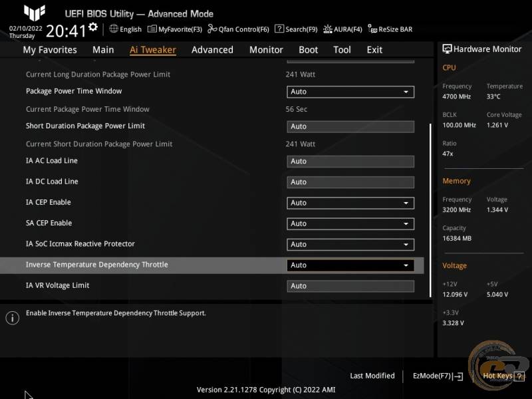The image size is (532, 399).
Task: Click the info circle icon
Action: (x=13, y=318)
